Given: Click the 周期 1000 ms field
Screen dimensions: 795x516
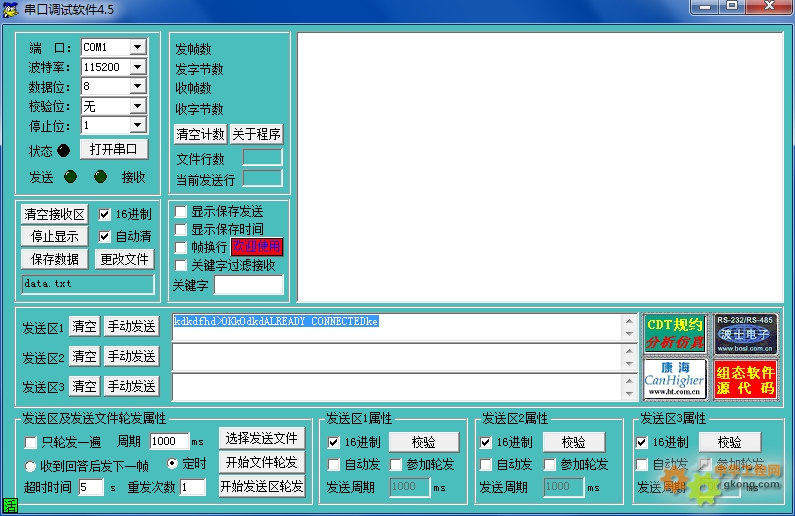Looking at the screenshot, I should click(x=169, y=441).
